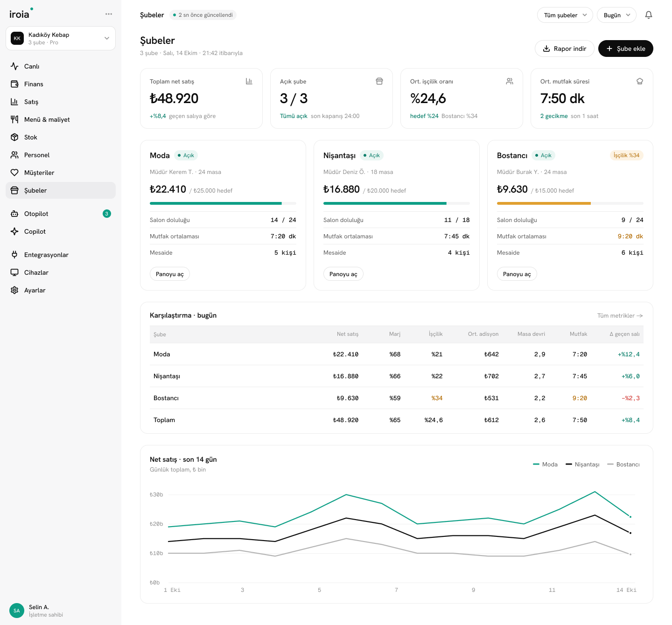Download report with Rapor indir
The height and width of the screenshot is (625, 672).
(x=565, y=49)
